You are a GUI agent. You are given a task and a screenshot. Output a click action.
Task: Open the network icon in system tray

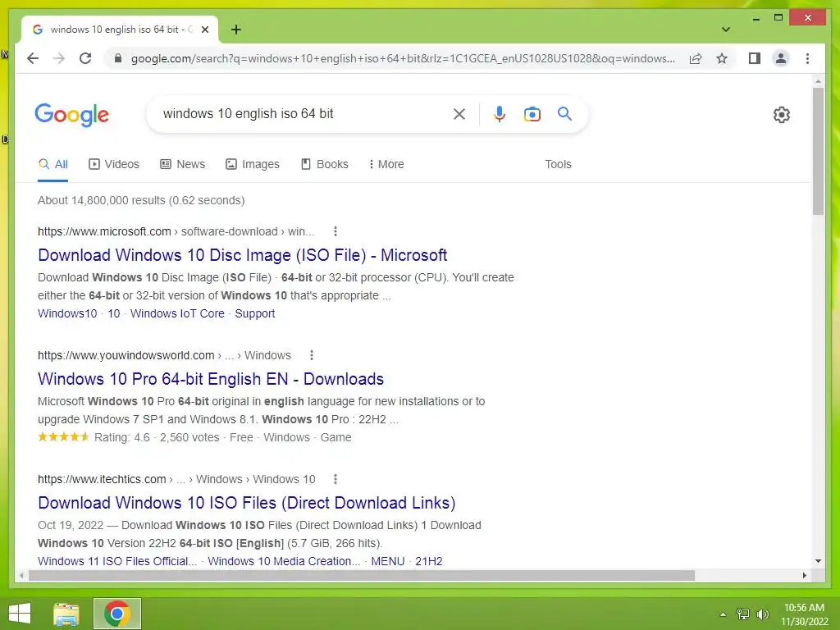coord(743,614)
